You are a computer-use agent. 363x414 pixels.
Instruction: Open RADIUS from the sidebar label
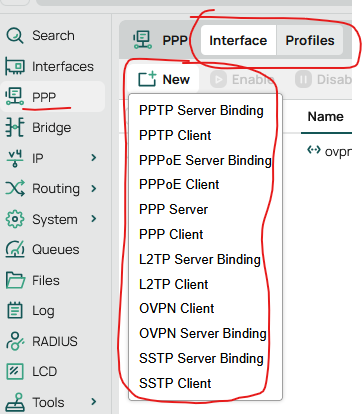pos(55,341)
